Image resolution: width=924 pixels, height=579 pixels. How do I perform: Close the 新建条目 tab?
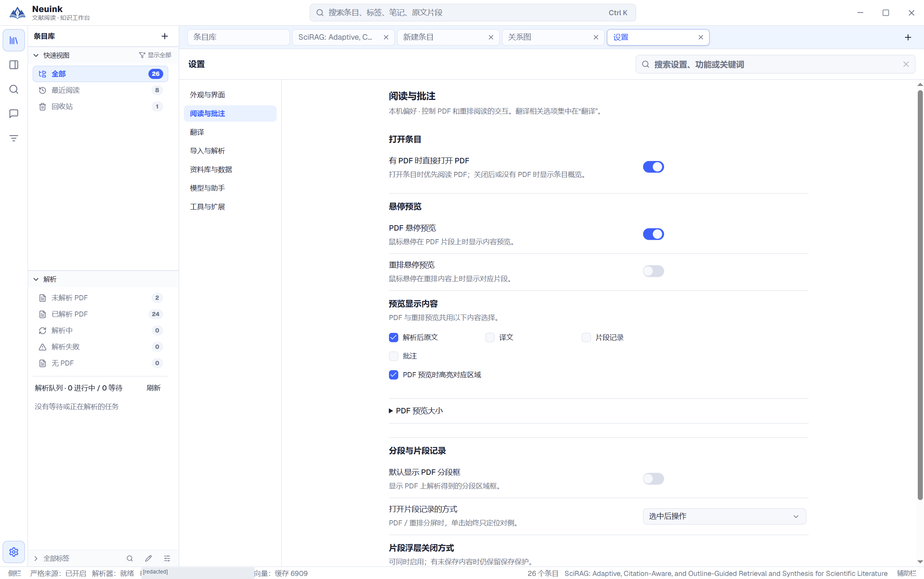[491, 37]
